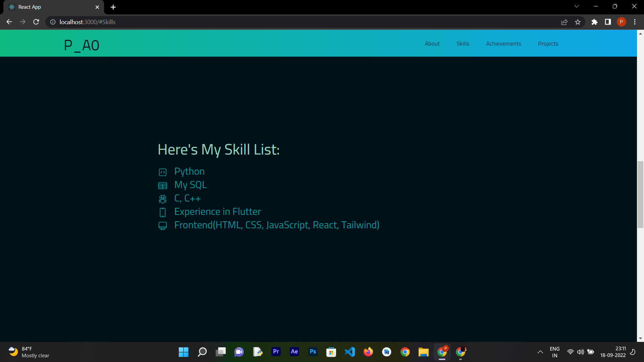Go back to the previous page
This screenshot has height=362, width=644.
point(9,22)
